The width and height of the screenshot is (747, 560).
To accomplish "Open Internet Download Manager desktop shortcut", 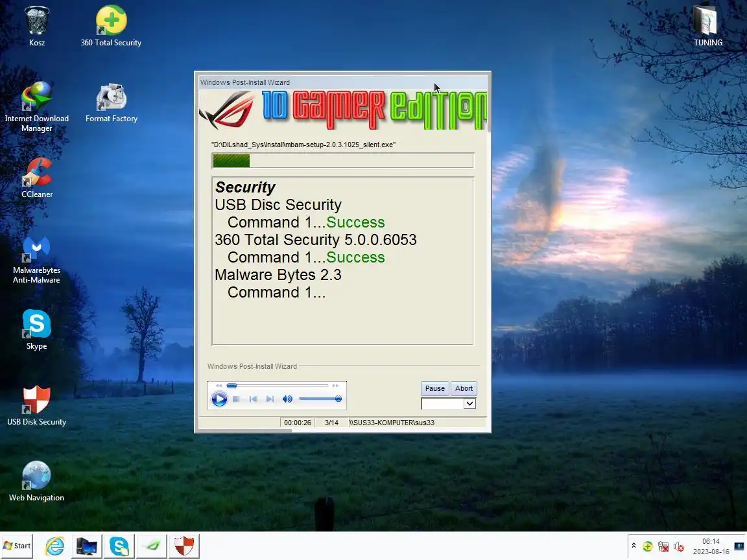I will point(37,107).
